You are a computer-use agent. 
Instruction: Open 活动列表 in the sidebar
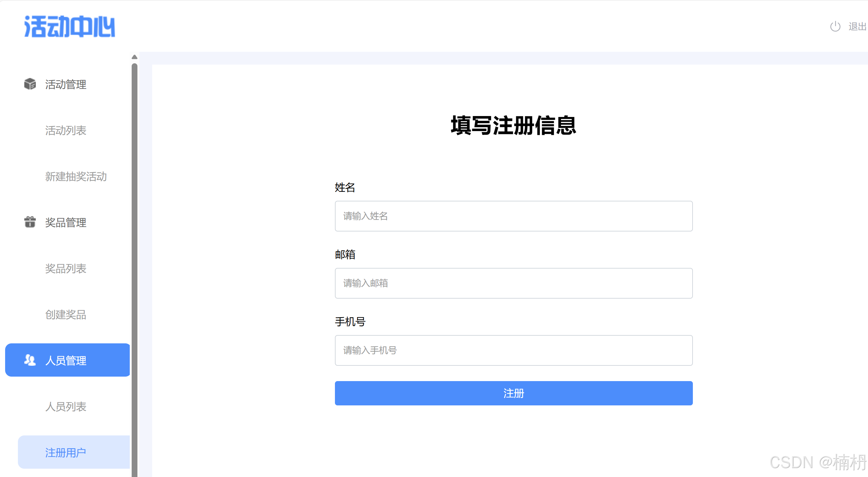point(66,130)
